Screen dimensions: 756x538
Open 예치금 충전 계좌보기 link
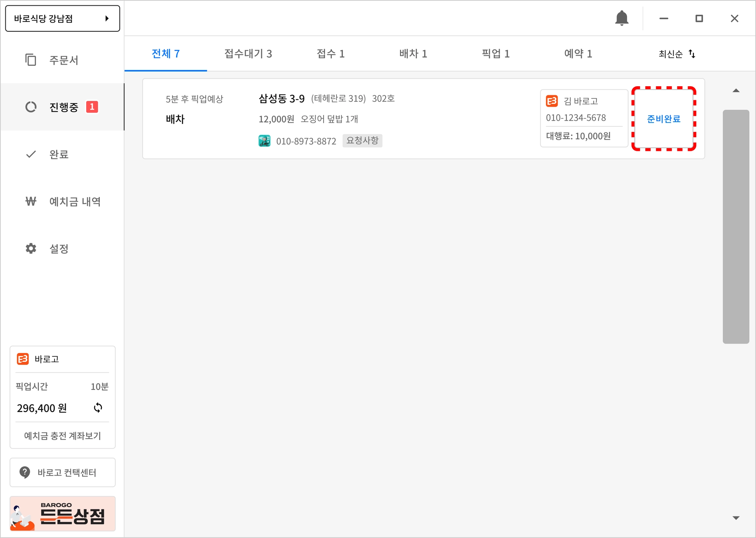[x=62, y=436]
